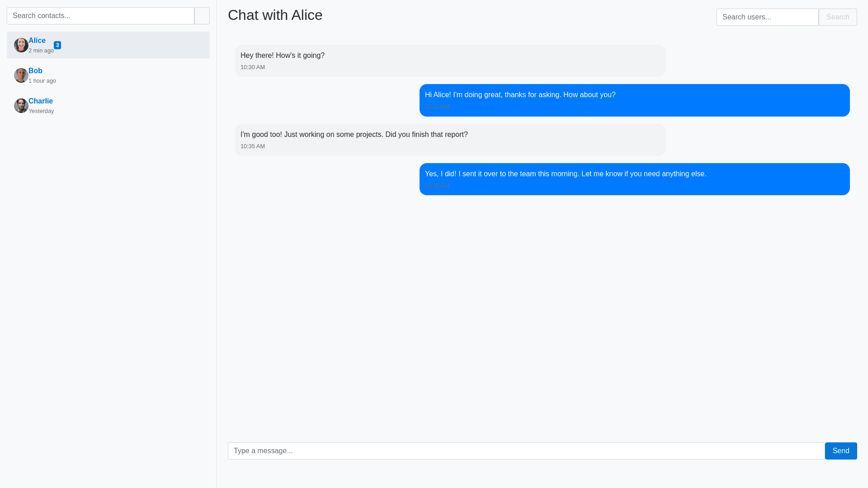Screen dimensions: 868x488
Task: Click into the Search users box
Action: tap(767, 17)
